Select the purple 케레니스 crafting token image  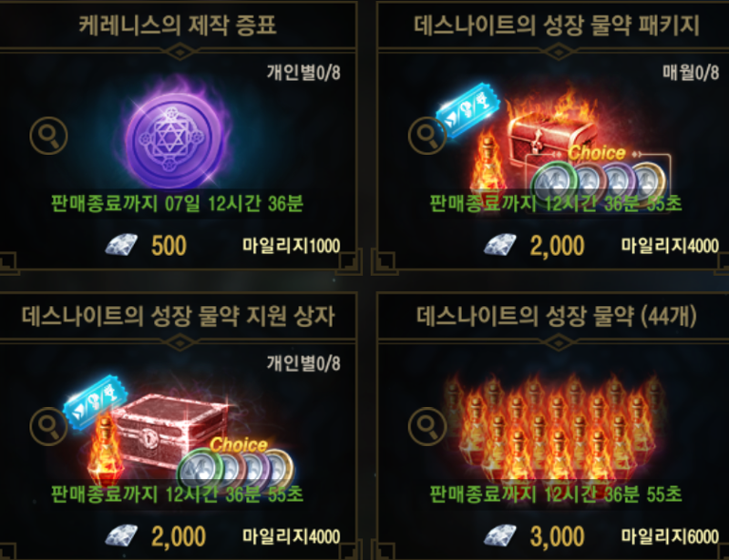pyautogui.click(x=177, y=137)
